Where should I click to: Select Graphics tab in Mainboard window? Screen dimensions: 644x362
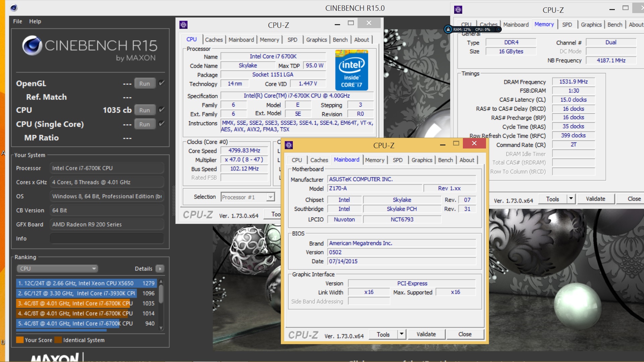tap(422, 160)
